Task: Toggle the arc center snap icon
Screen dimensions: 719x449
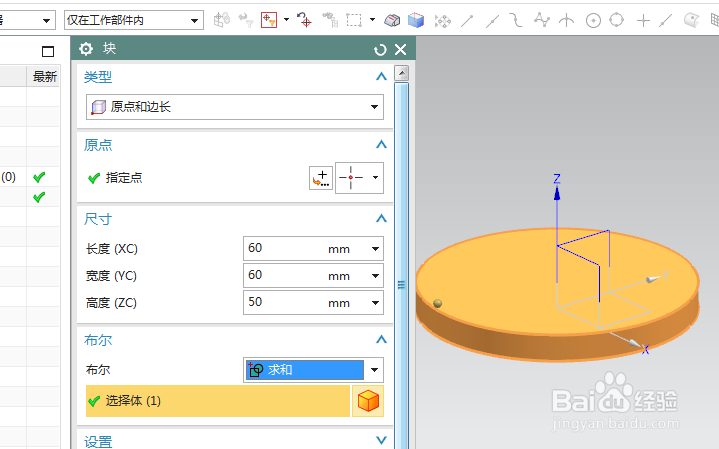Action: pos(593,21)
